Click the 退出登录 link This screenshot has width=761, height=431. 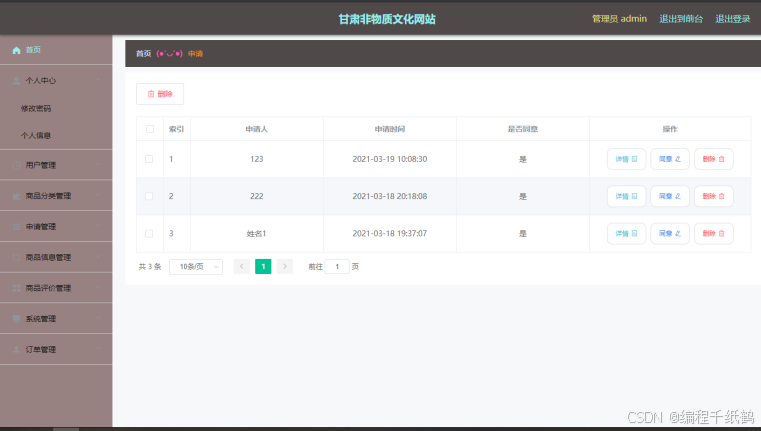tap(733, 19)
